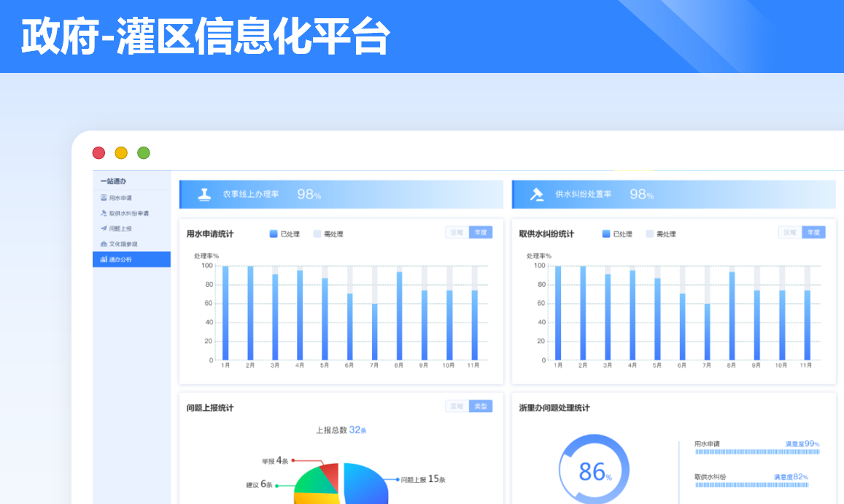Click the 用水申请 satisfaction progress bar

757,451
